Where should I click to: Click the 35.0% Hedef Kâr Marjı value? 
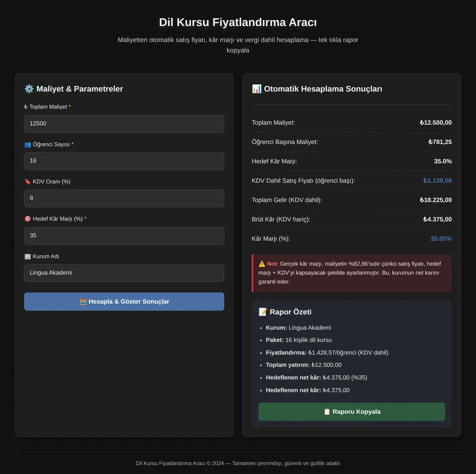pos(443,162)
